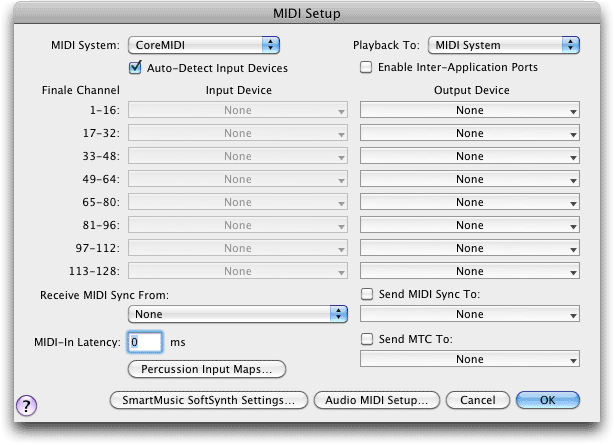The height and width of the screenshot is (445, 614).
Task: Open output device dropdown for channels 49-64
Action: pos(470,179)
